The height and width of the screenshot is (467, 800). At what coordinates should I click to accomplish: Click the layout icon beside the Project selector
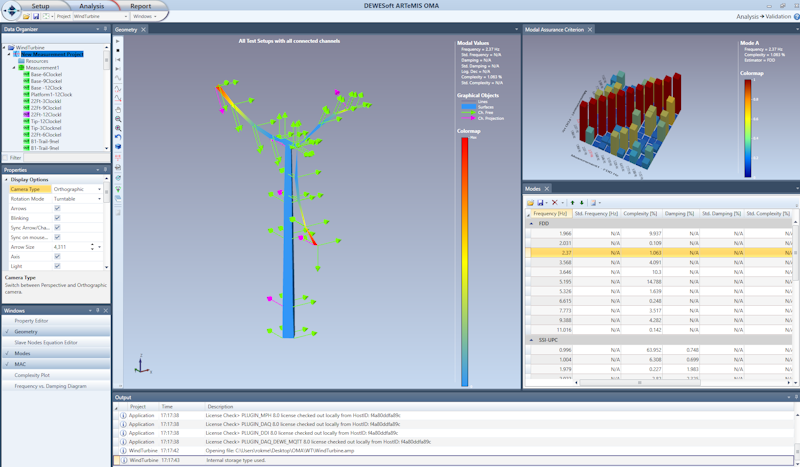pyautogui.click(x=46, y=16)
